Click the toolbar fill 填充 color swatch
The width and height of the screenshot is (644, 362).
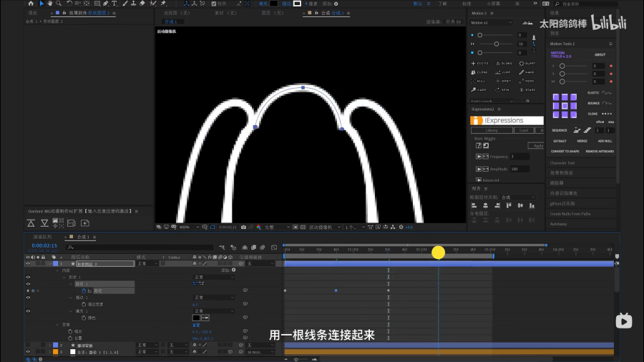point(274,4)
